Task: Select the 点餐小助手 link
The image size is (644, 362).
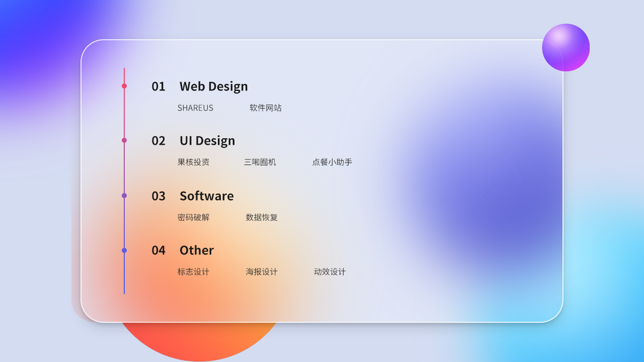Action: click(332, 162)
